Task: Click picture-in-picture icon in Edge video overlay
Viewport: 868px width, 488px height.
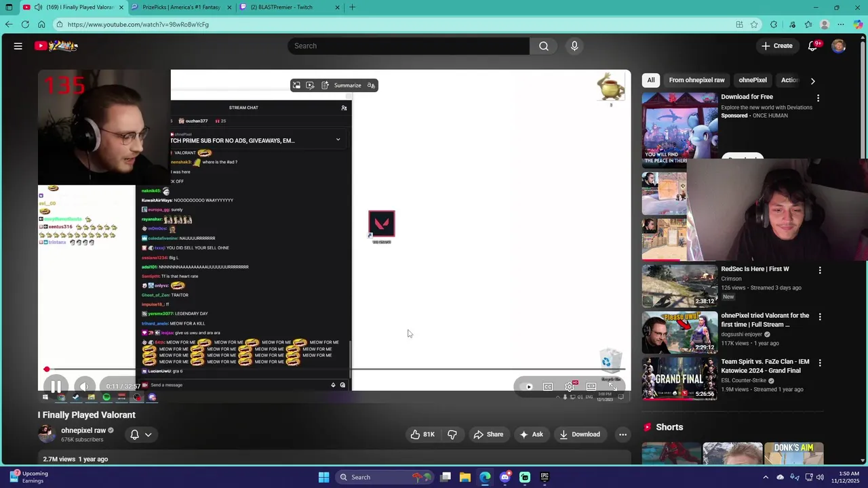Action: (296, 85)
